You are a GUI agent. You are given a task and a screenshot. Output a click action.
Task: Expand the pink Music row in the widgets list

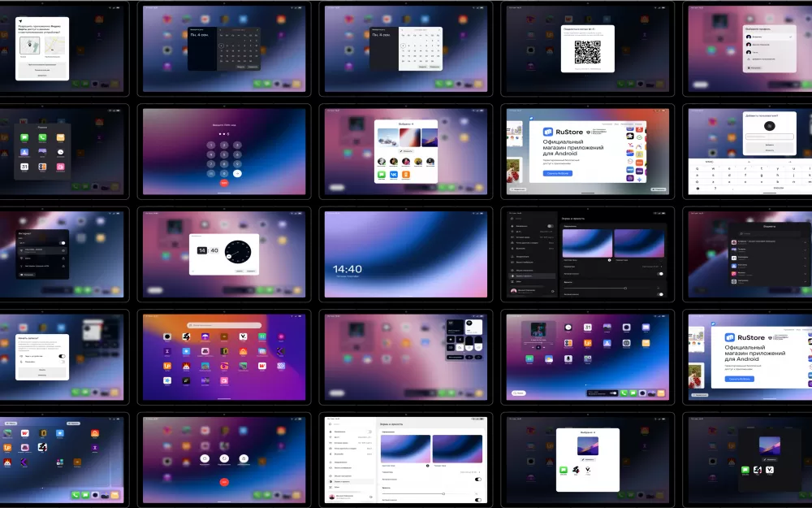768,273
